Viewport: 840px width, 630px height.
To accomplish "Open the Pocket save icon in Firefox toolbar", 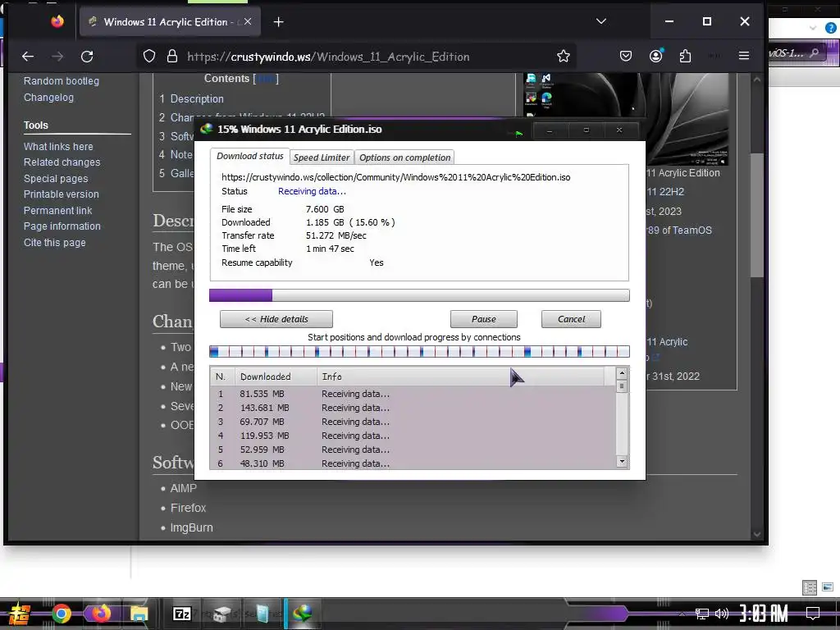I will (x=625, y=56).
